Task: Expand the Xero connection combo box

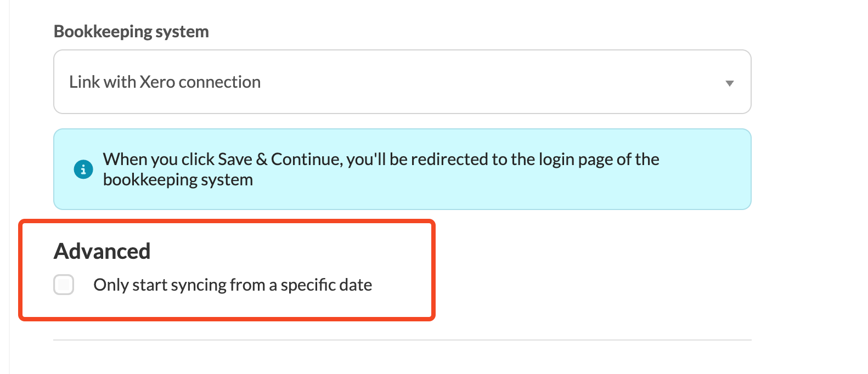Action: [402, 82]
